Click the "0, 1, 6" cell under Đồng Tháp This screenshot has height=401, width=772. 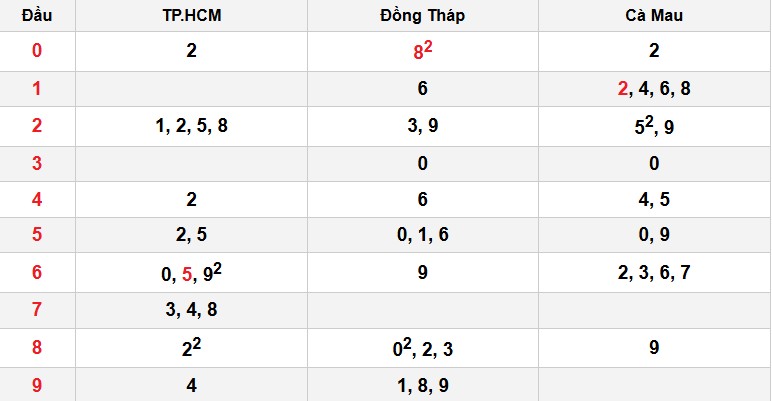pyautogui.click(x=422, y=236)
